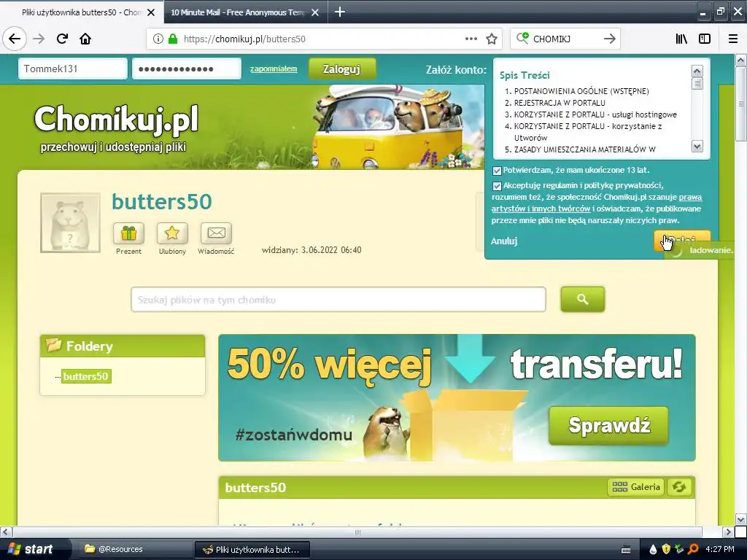Send a message with the Wiadomość envelope

pos(216,233)
